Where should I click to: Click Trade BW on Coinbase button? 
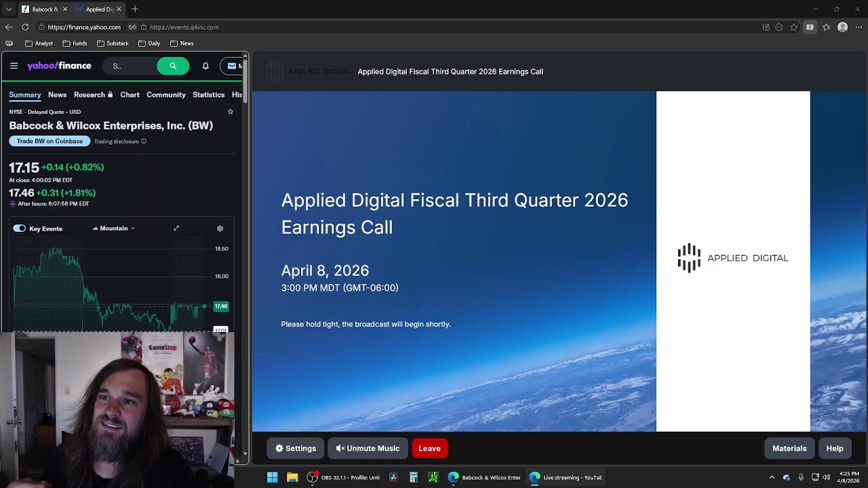tap(50, 141)
